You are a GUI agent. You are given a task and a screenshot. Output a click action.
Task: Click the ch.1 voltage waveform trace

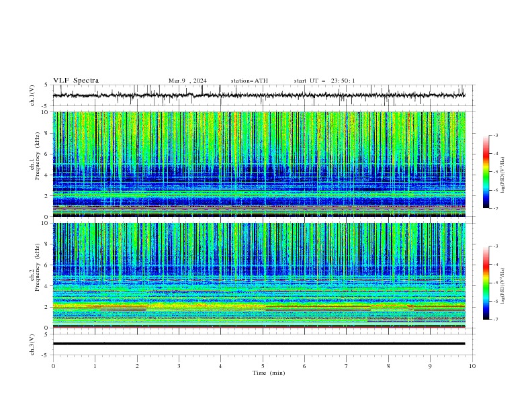259,95
